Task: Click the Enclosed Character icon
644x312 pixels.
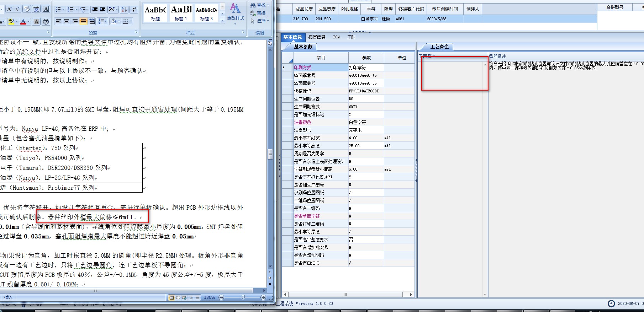Action: [x=46, y=22]
